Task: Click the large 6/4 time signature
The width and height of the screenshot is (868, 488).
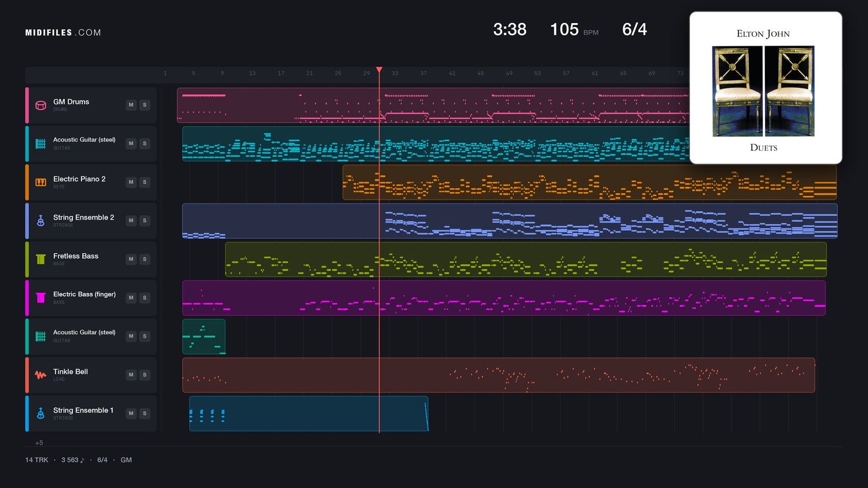Action: [x=635, y=29]
